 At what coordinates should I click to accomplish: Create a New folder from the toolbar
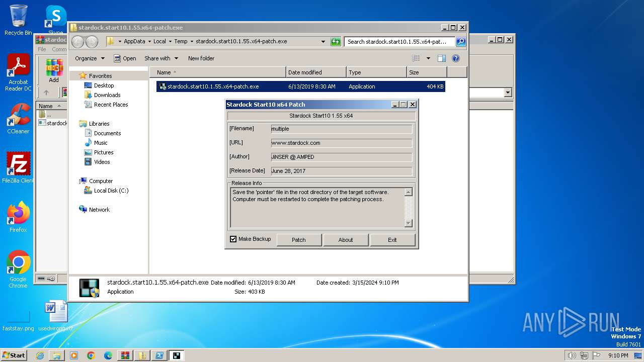201,58
